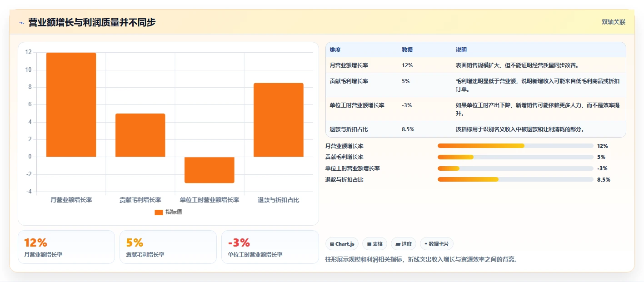
Task: Select the 表格 tag chip
Action: [374, 244]
